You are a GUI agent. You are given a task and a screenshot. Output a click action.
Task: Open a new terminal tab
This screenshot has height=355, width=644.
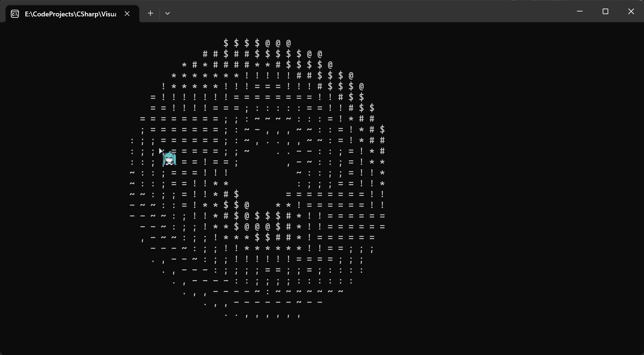click(150, 13)
